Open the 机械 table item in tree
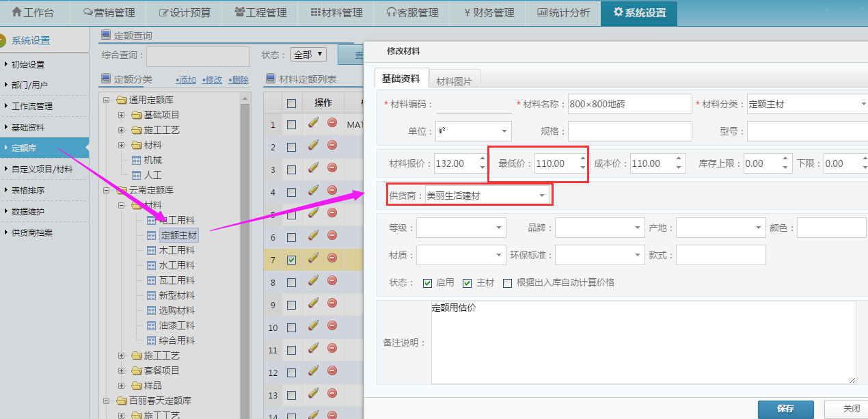 [x=152, y=160]
